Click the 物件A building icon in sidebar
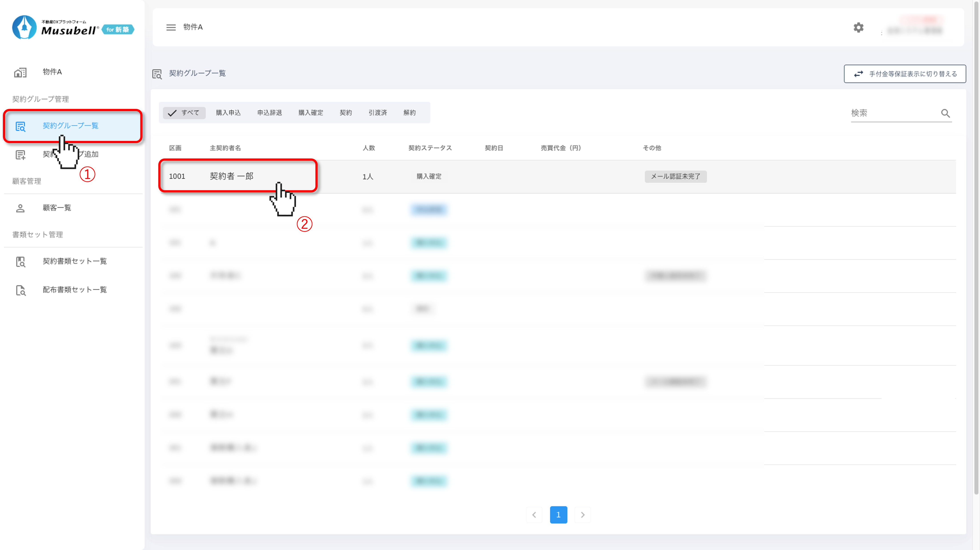 click(20, 72)
